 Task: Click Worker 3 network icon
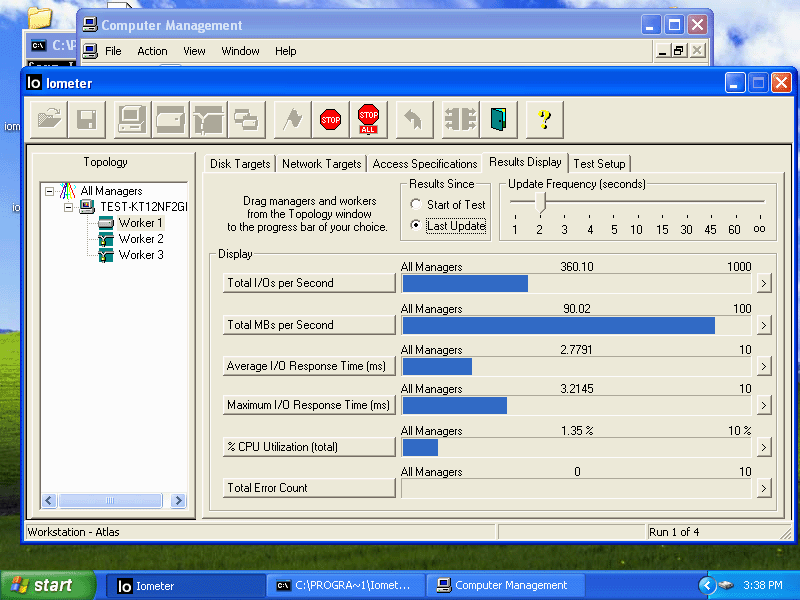pos(106,255)
